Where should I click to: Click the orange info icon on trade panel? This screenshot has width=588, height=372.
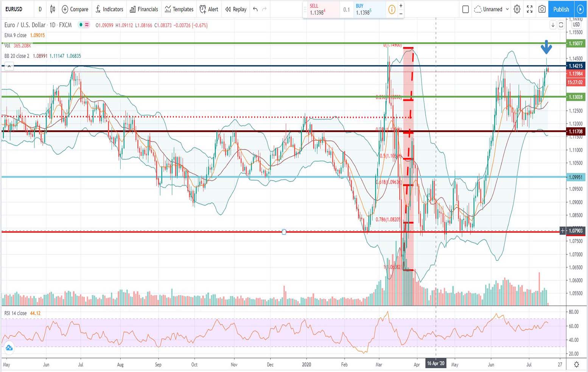[392, 9]
